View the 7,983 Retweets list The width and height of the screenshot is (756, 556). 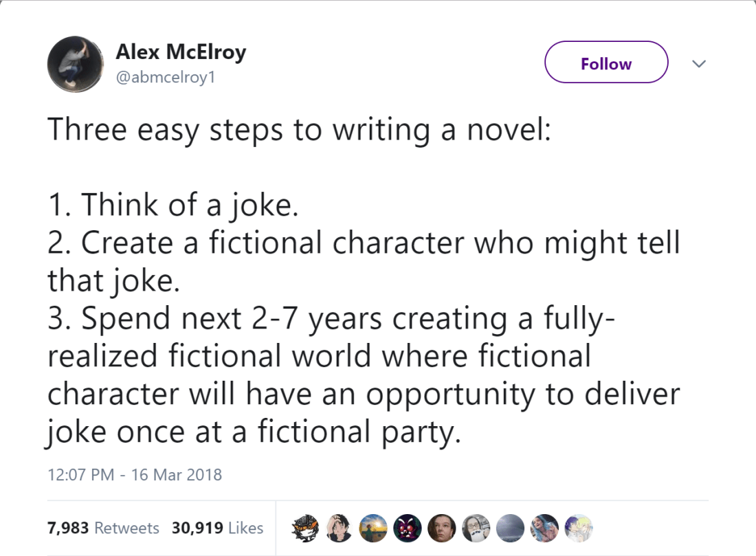pyautogui.click(x=103, y=528)
